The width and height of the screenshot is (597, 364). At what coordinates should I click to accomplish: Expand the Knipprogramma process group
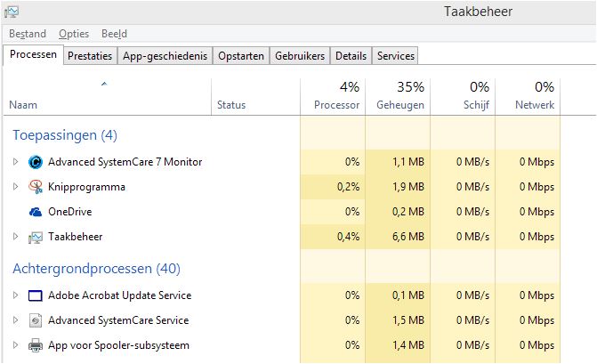(x=15, y=187)
